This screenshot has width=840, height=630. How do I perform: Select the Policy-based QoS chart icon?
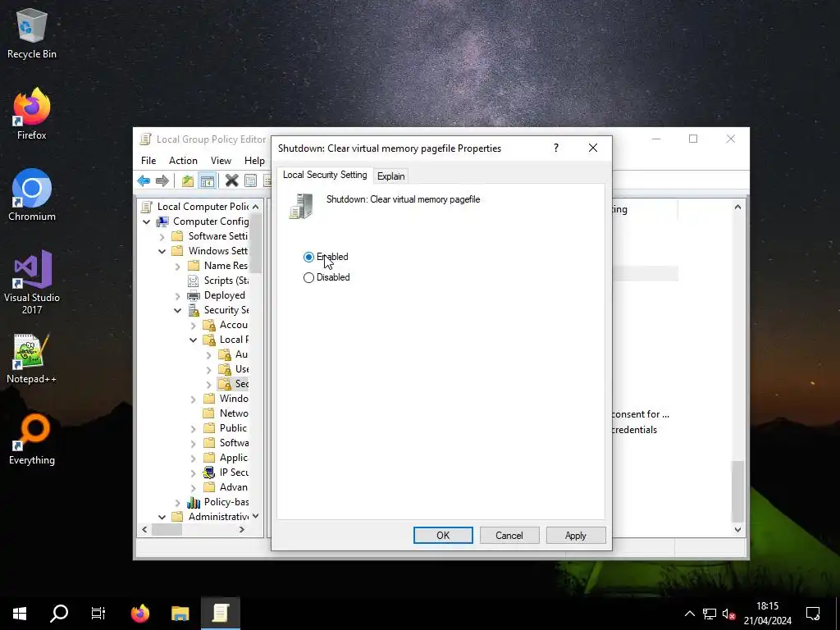(194, 502)
